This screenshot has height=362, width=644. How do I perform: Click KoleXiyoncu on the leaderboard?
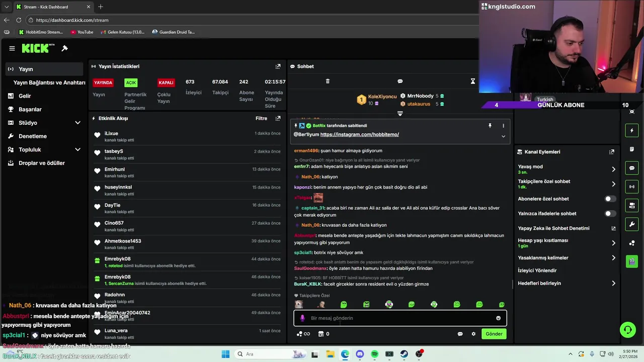[382, 96]
